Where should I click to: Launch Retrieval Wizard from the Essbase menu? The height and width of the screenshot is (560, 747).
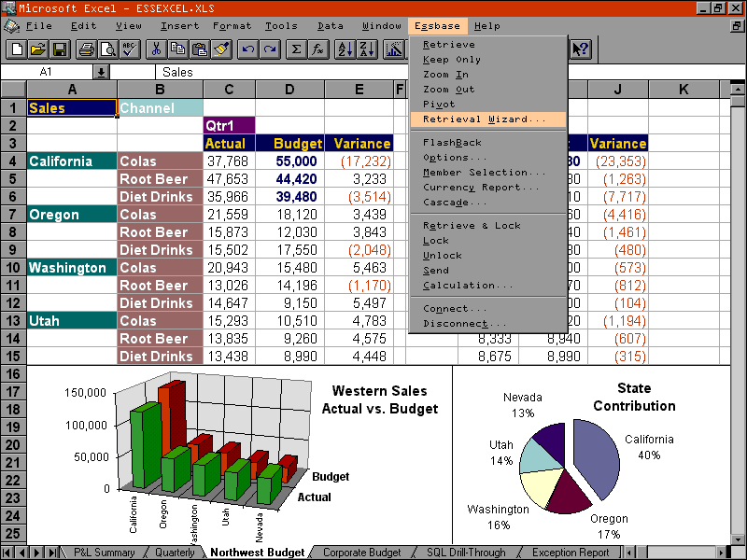488,119
